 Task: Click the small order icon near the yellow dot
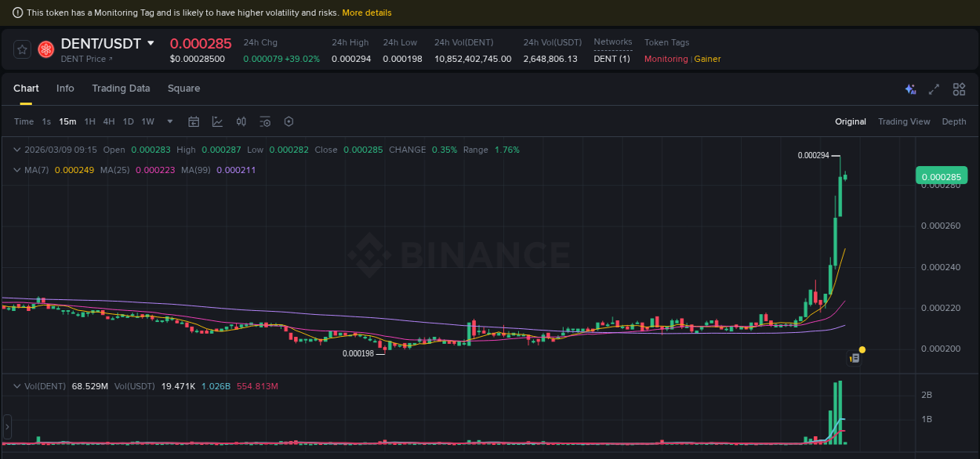tap(854, 356)
